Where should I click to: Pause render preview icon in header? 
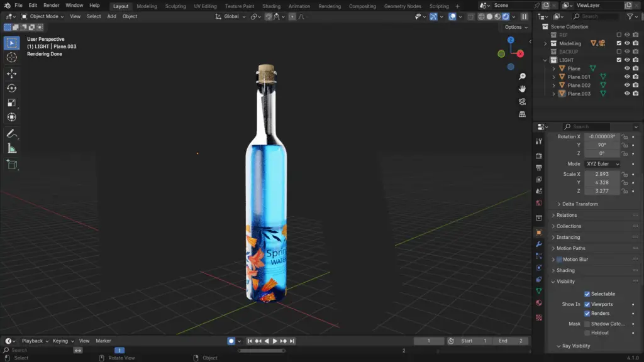(524, 16)
